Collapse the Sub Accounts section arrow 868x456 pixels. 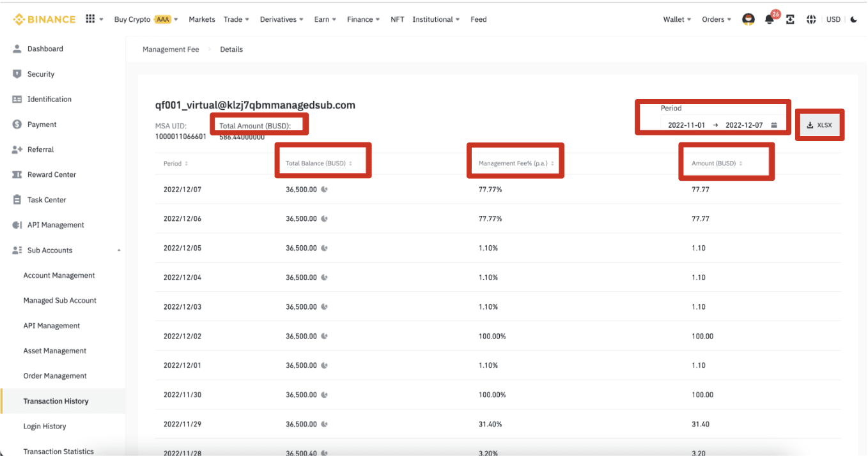tap(119, 250)
